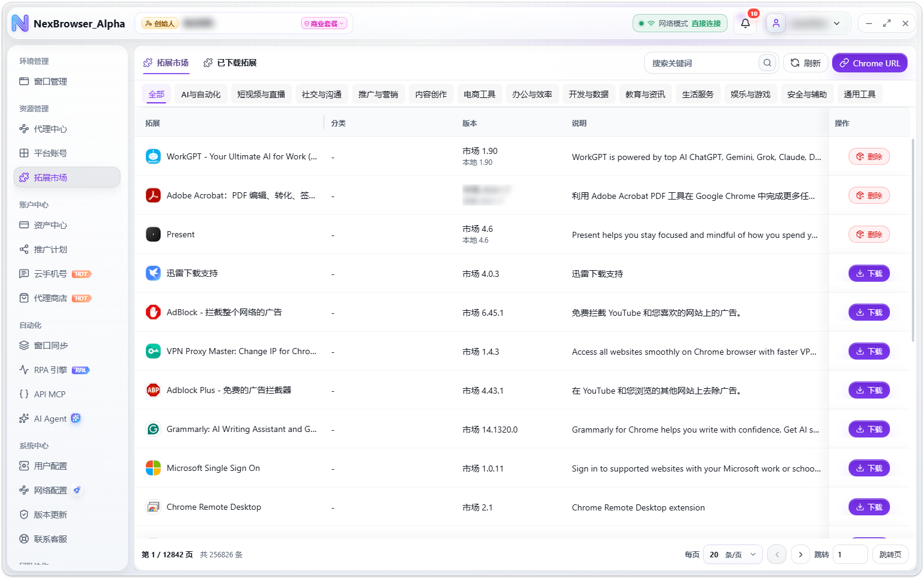This screenshot has height=578, width=924.
Task: Go to the next page arrow
Action: (801, 554)
